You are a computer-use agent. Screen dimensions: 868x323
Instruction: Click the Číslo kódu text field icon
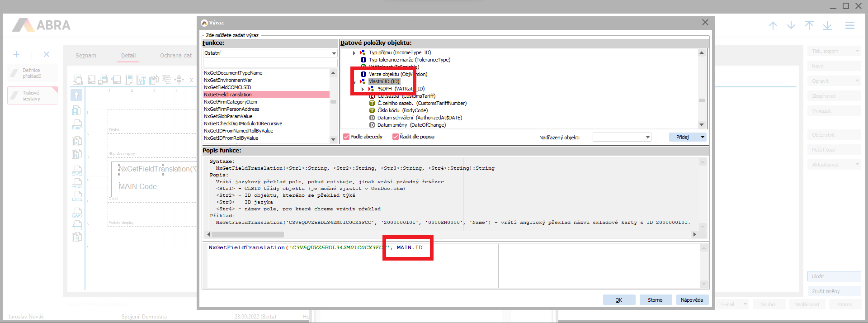(372, 110)
